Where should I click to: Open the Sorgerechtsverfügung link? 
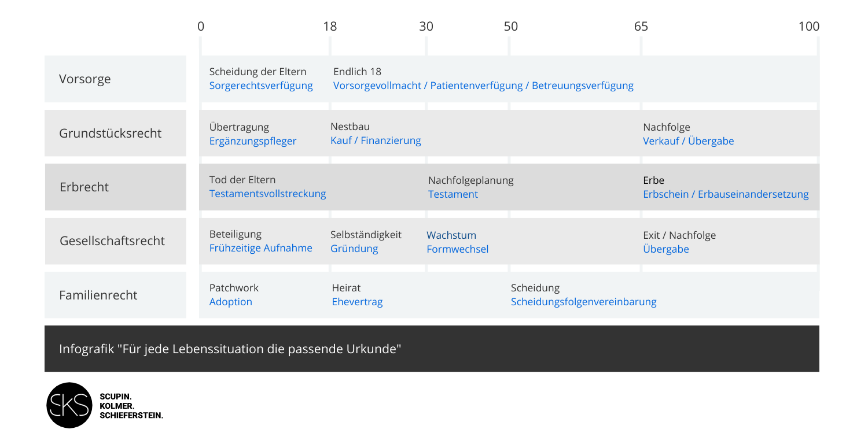pos(260,86)
